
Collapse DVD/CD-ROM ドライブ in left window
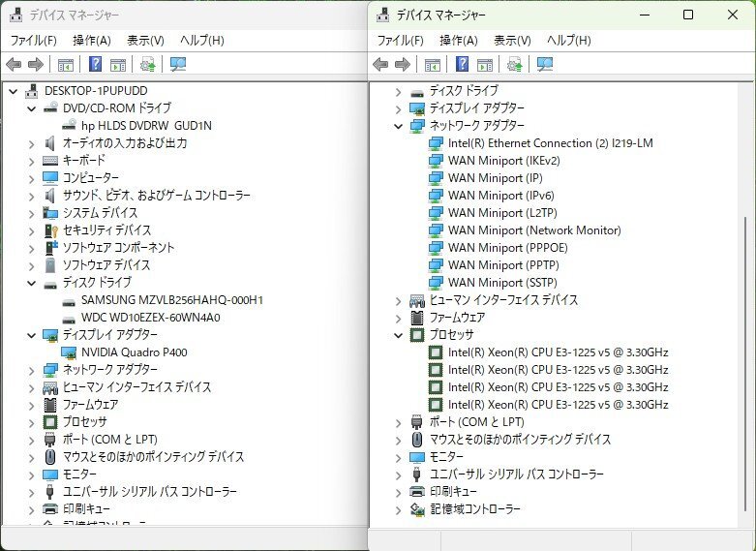coord(32,108)
